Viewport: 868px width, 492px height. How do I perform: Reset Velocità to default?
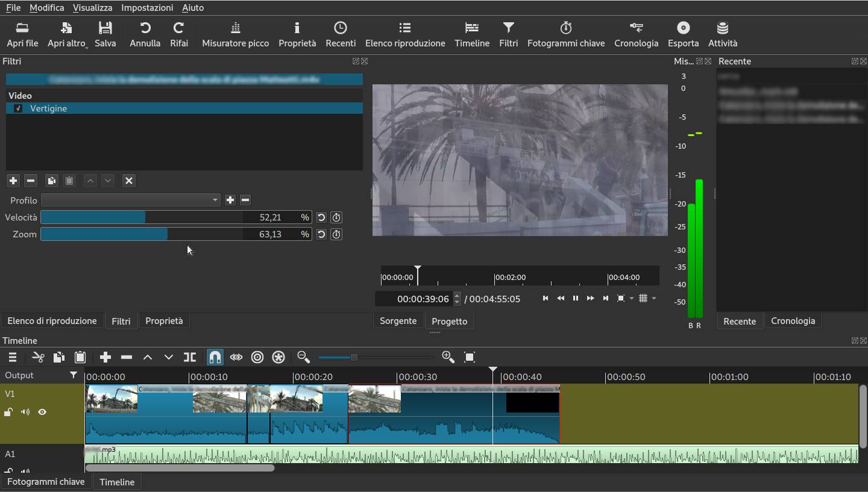321,217
